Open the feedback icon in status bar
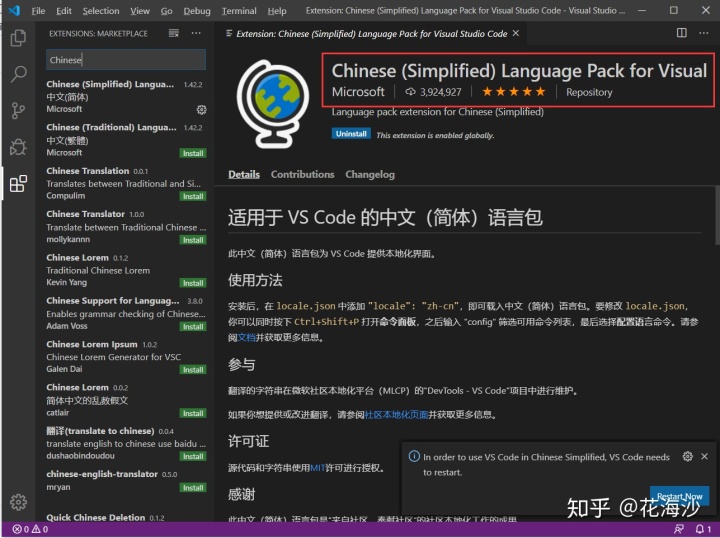This screenshot has height=538, width=720. point(679,529)
